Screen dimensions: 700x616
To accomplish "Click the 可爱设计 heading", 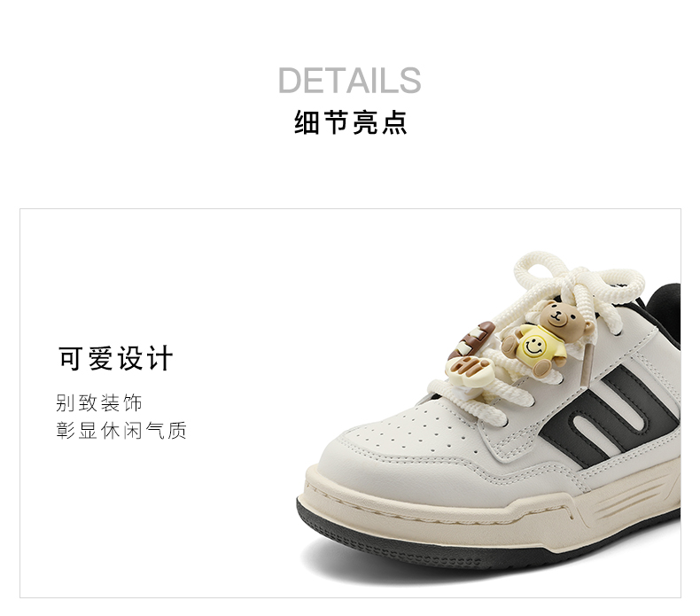I will 115,358.
